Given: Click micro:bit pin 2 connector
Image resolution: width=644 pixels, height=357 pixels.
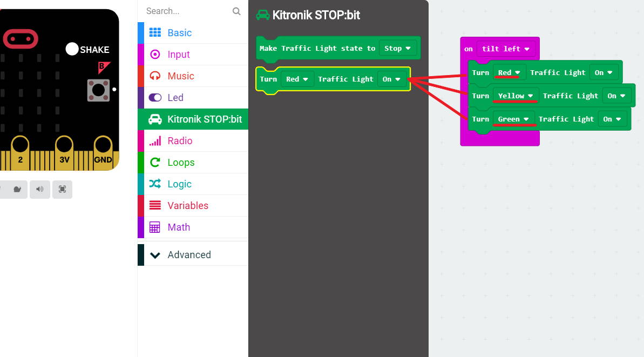Looking at the screenshot, I should tap(20, 153).
